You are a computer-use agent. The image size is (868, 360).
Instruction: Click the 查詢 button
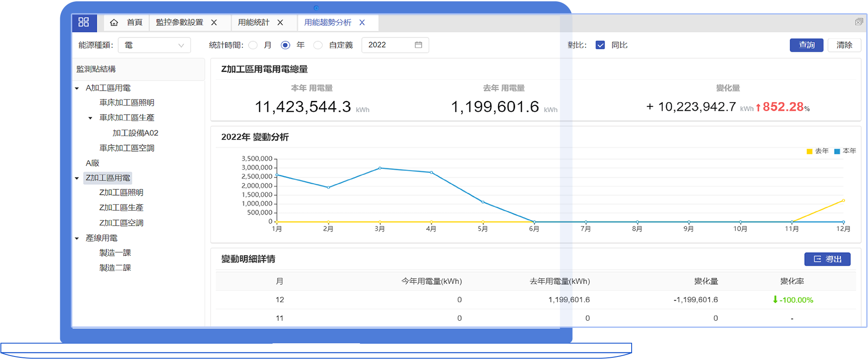806,45
